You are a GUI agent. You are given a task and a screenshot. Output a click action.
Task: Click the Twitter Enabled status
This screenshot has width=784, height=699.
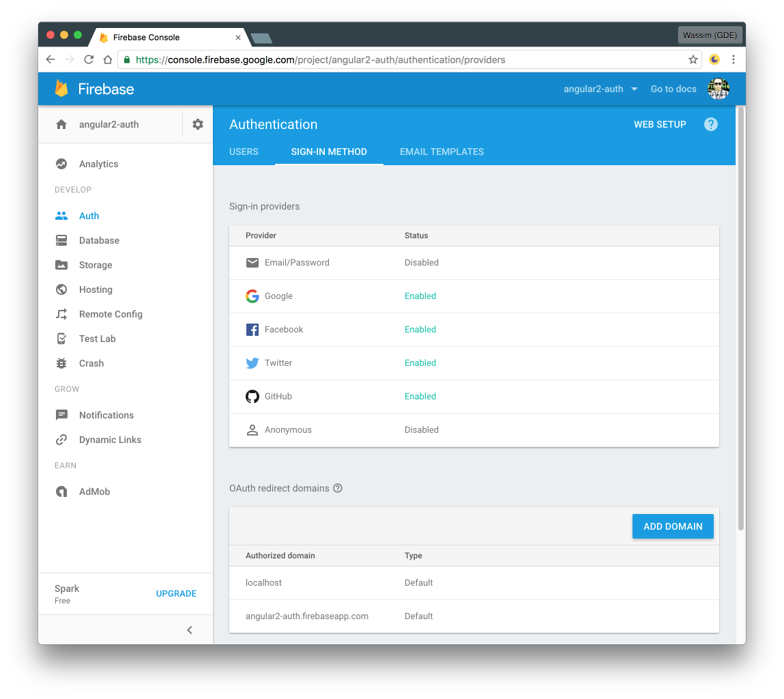[x=420, y=362]
